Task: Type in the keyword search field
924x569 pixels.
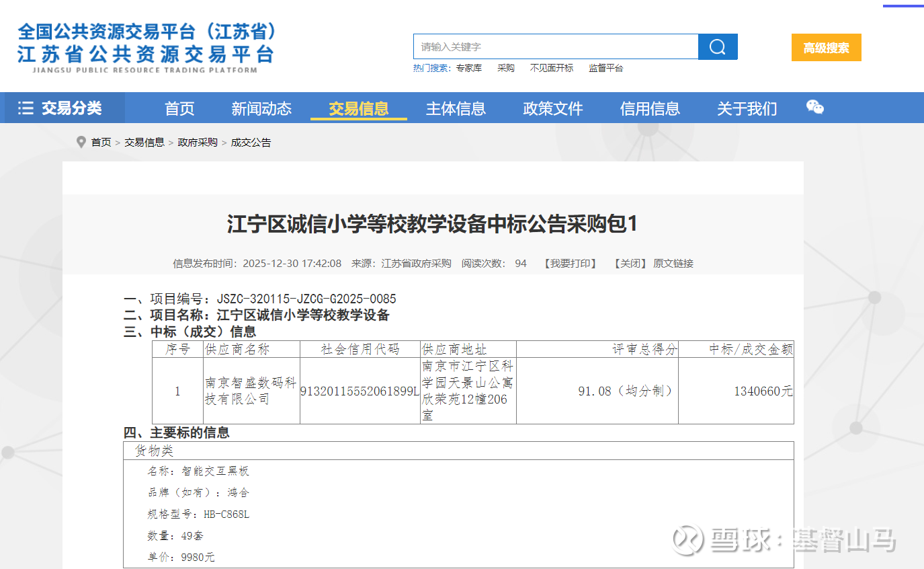Action: [555, 47]
